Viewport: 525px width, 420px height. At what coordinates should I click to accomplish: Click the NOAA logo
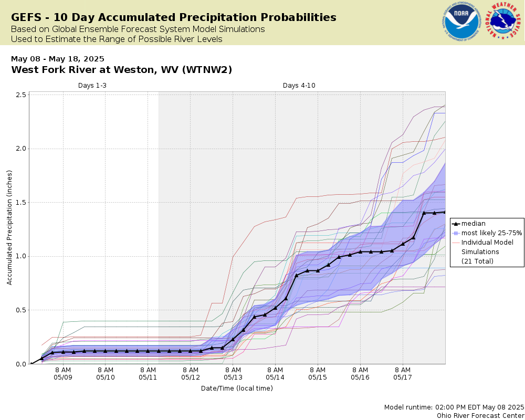[x=461, y=22]
